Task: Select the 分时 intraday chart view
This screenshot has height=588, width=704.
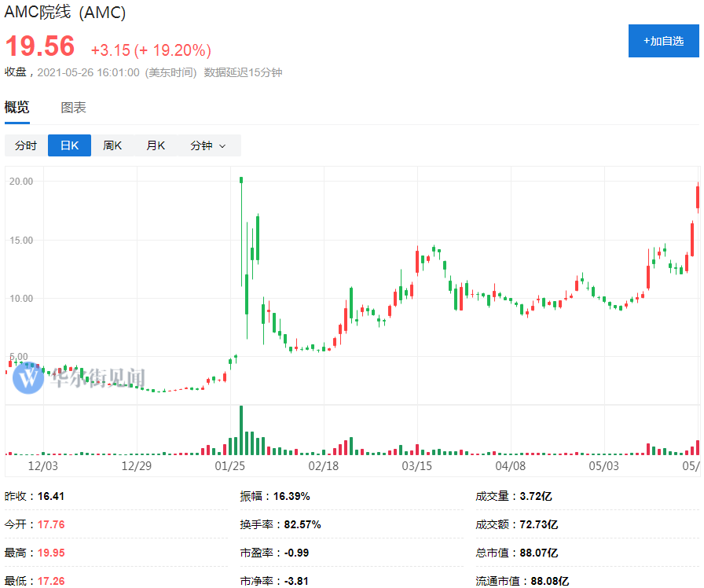Action: [x=26, y=145]
